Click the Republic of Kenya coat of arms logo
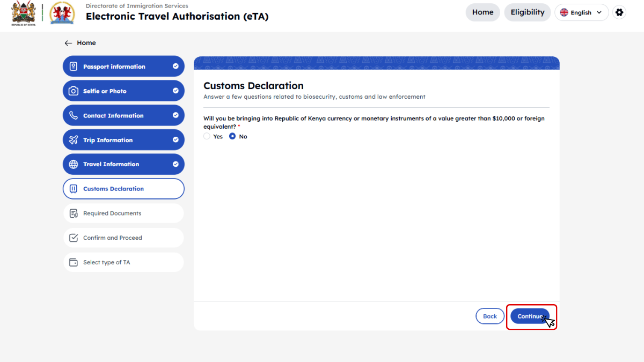This screenshot has width=644, height=362. (x=23, y=13)
